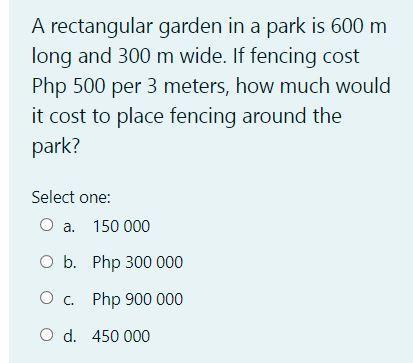Pick the "Php 900 000" answer label
413x363 pixels.
coord(138,299)
